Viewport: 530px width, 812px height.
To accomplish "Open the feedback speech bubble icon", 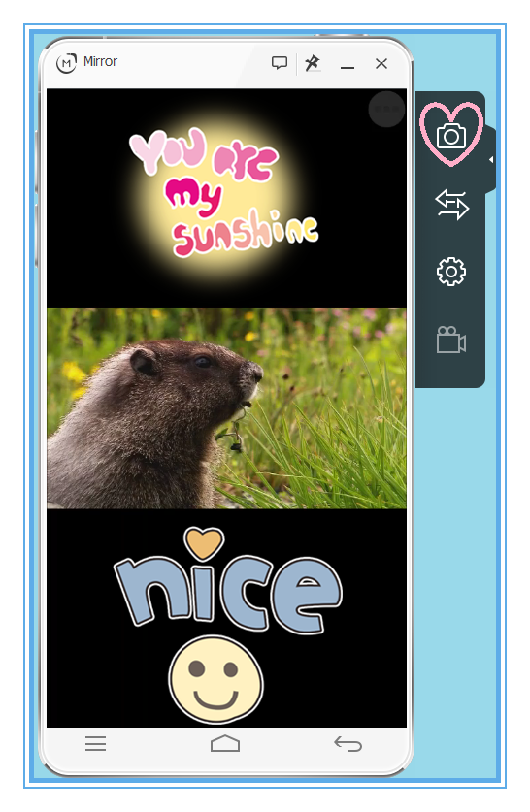I will pyautogui.click(x=280, y=63).
